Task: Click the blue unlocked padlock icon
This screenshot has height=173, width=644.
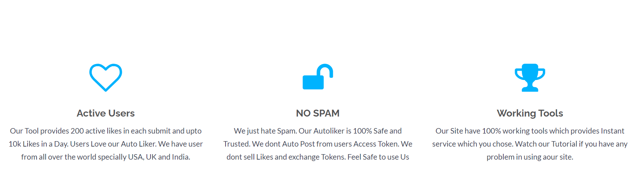Action: 318,77
